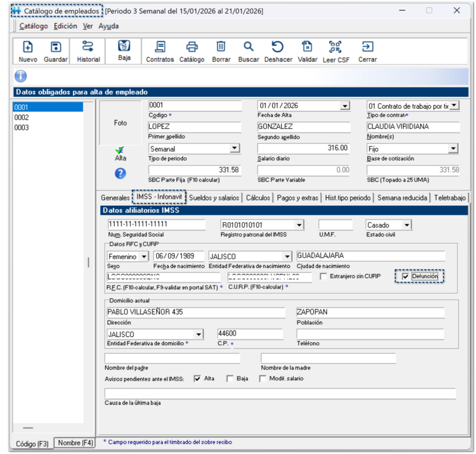The height and width of the screenshot is (454, 476).
Task: Switch to Nombre (F4) list view
Action: [75, 443]
